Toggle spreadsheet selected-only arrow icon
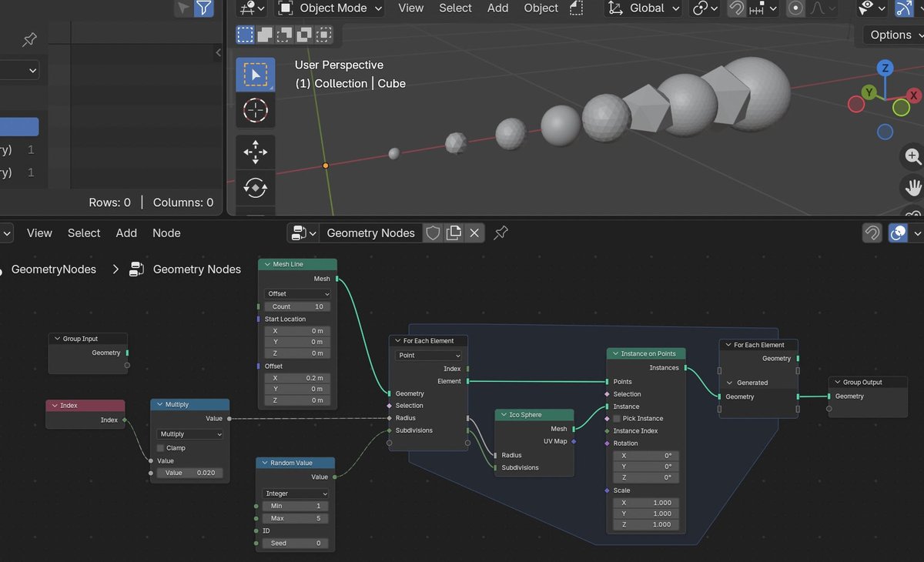 182,8
